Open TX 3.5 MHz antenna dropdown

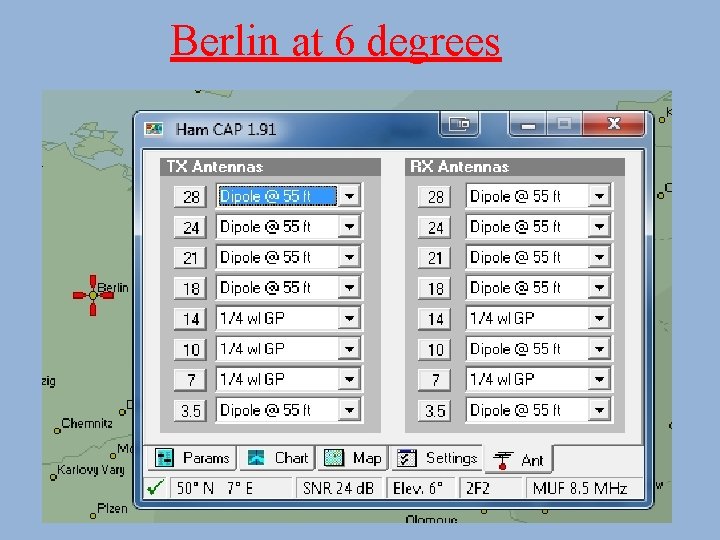(349, 410)
